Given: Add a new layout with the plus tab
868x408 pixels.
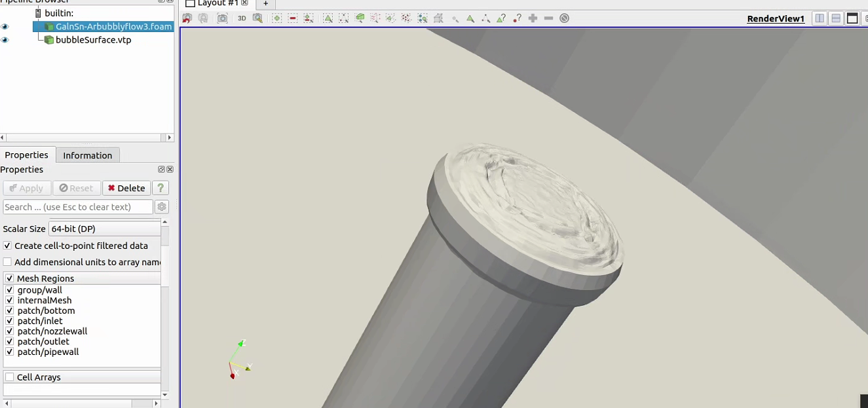Looking at the screenshot, I should [x=265, y=3].
